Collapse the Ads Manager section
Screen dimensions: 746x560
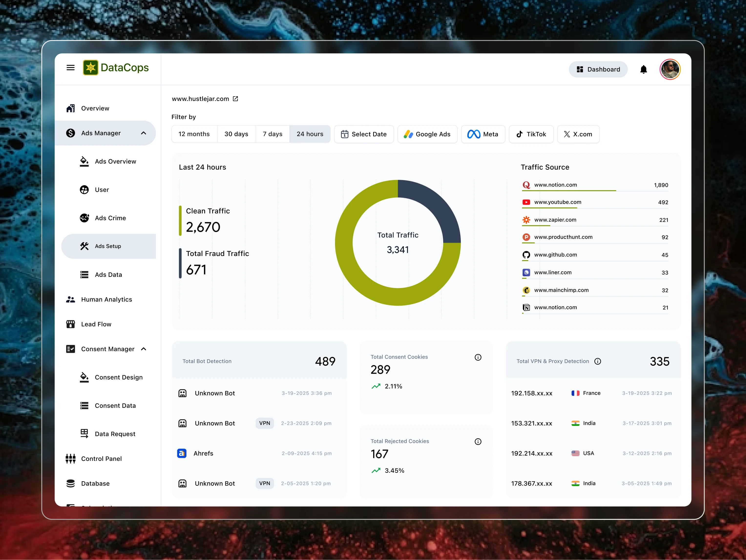click(143, 133)
